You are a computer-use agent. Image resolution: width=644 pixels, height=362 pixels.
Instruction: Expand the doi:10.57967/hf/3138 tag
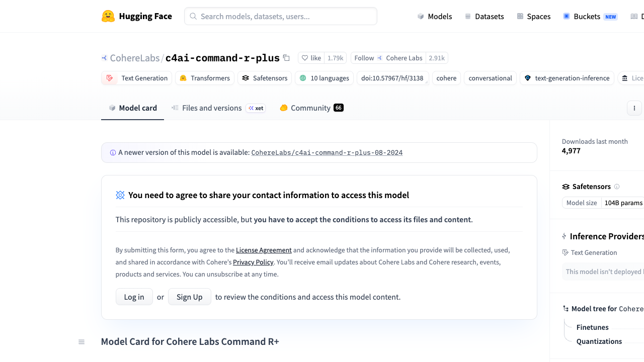(x=393, y=78)
